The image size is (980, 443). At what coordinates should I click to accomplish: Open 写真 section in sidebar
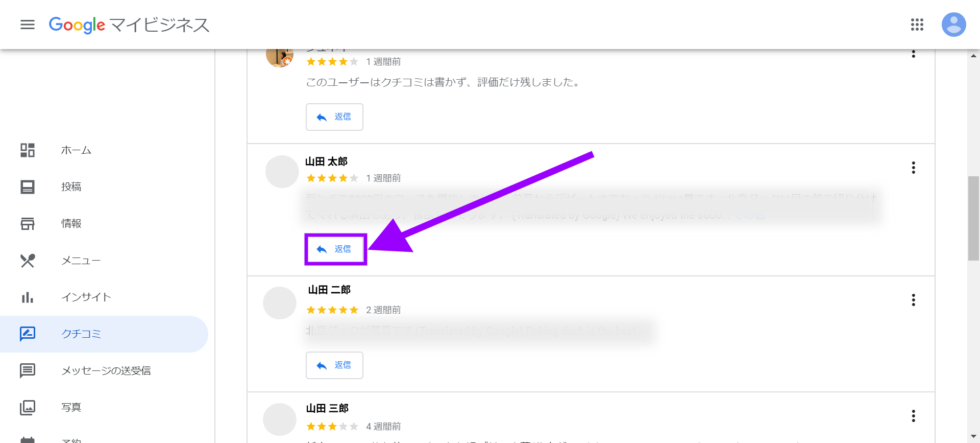(104, 407)
